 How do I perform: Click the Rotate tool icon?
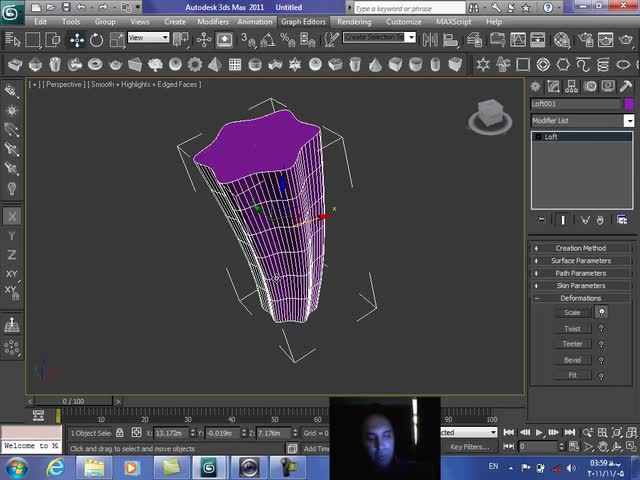pyautogui.click(x=96, y=40)
